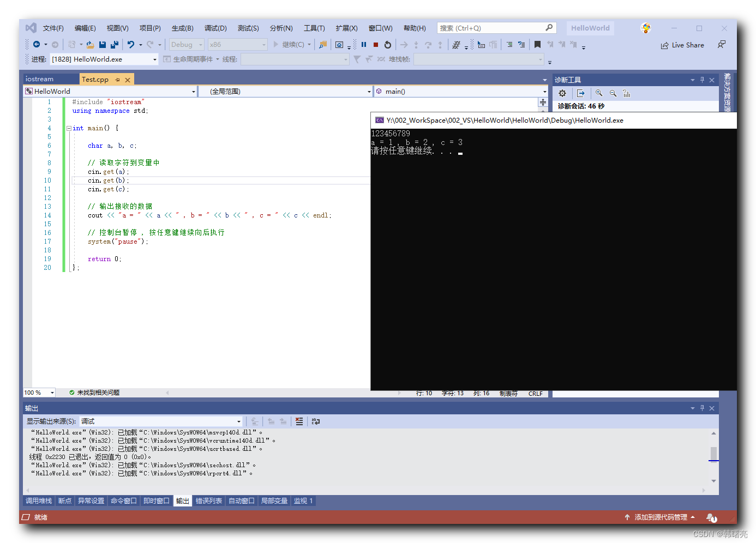Click the Output panel vertical scrollbar thumb

click(x=713, y=454)
